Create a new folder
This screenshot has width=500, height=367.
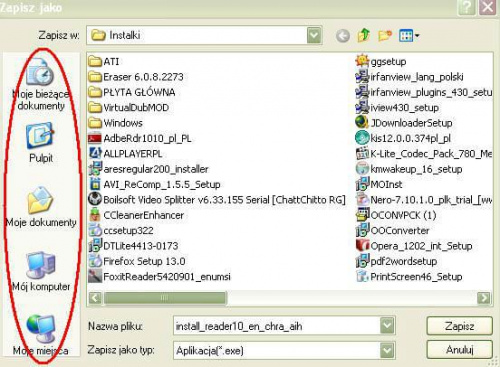[384, 35]
